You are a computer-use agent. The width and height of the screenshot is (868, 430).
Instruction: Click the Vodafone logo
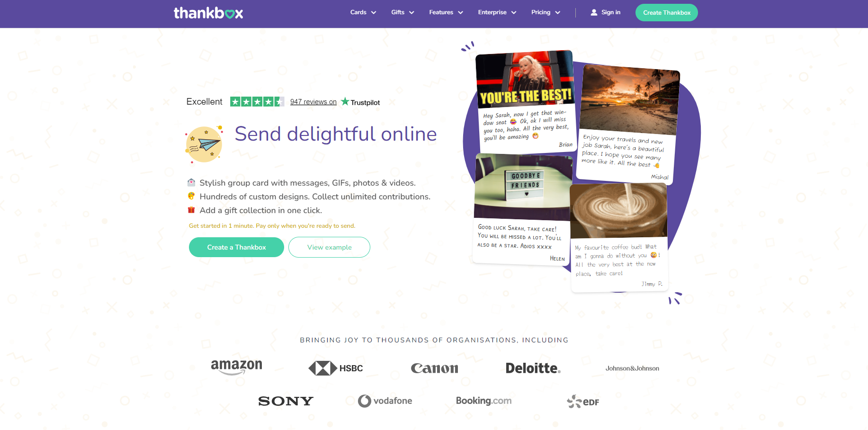[385, 401]
